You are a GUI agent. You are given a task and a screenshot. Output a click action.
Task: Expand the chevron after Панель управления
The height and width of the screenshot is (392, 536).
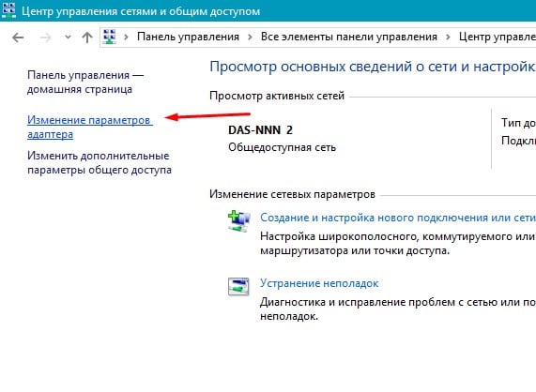click(x=250, y=37)
